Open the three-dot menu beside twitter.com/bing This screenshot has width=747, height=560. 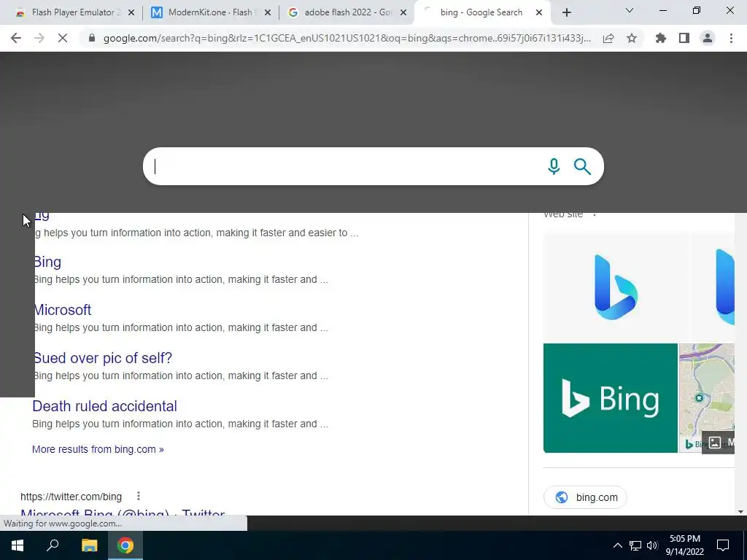[x=138, y=496]
